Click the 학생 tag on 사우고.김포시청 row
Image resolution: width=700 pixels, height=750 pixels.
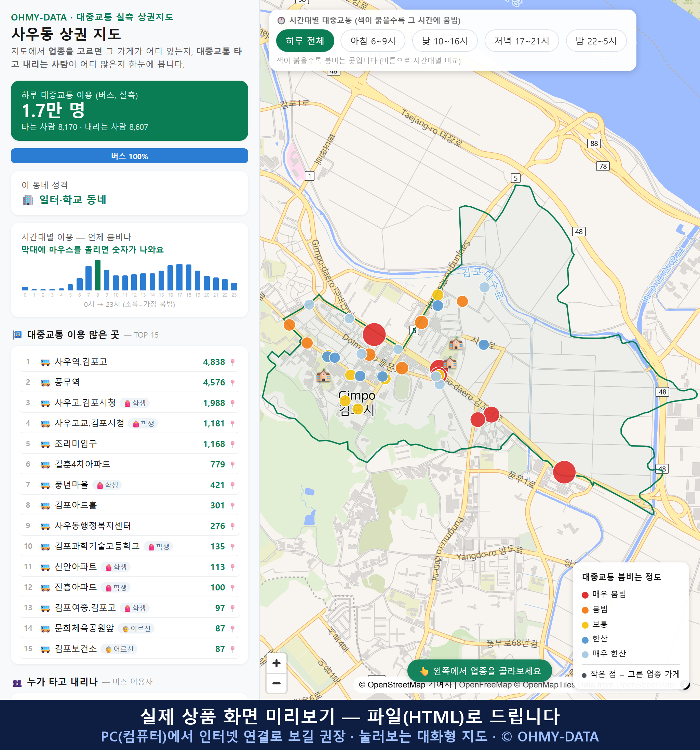(x=135, y=403)
